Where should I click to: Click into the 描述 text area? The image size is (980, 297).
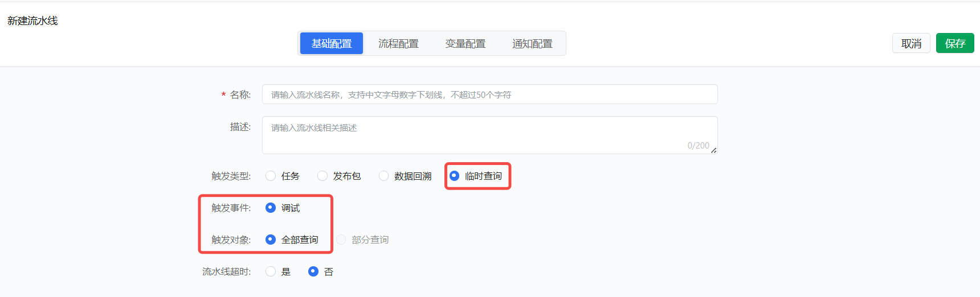point(489,135)
